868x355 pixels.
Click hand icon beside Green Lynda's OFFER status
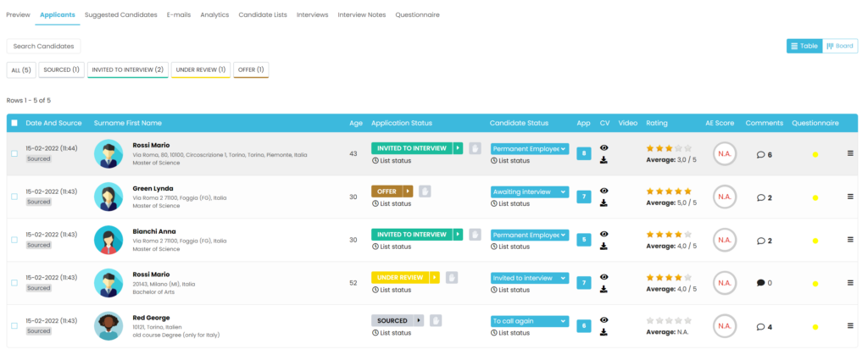(x=425, y=191)
